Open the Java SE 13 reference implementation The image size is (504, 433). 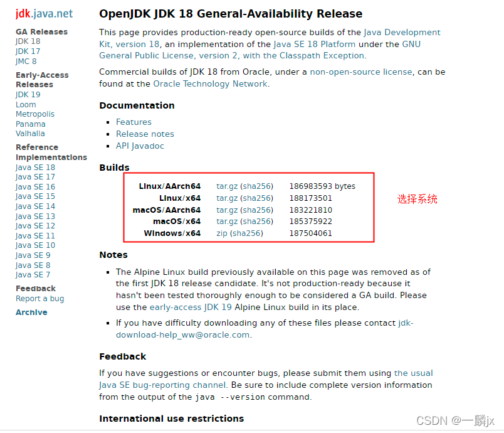click(35, 216)
